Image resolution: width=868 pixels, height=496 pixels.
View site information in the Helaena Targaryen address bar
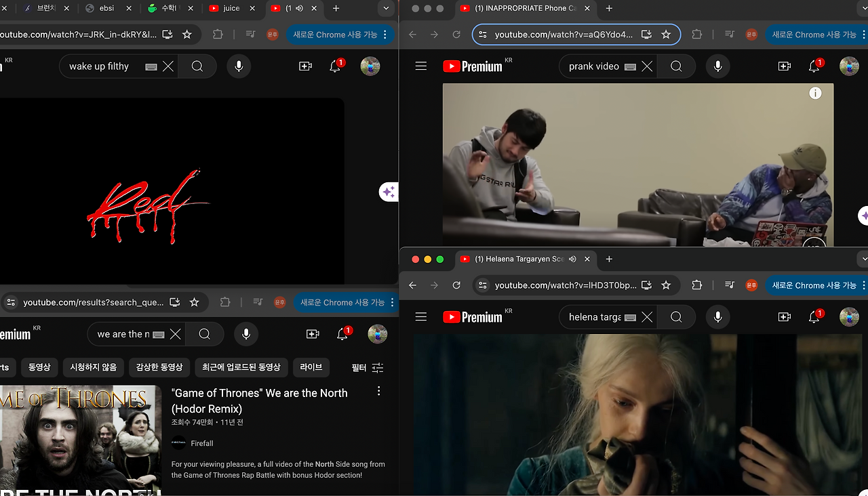point(481,285)
